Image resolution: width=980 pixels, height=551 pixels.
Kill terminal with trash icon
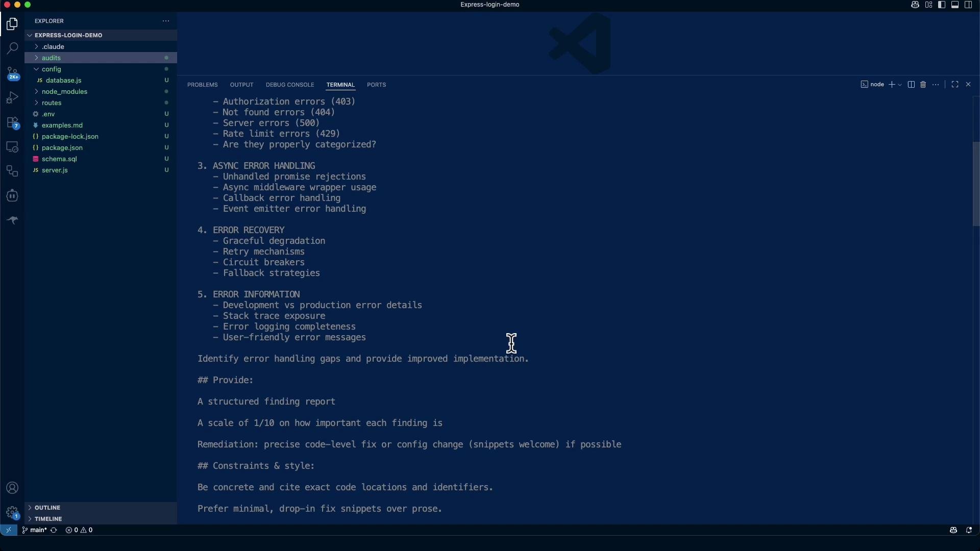click(923, 85)
